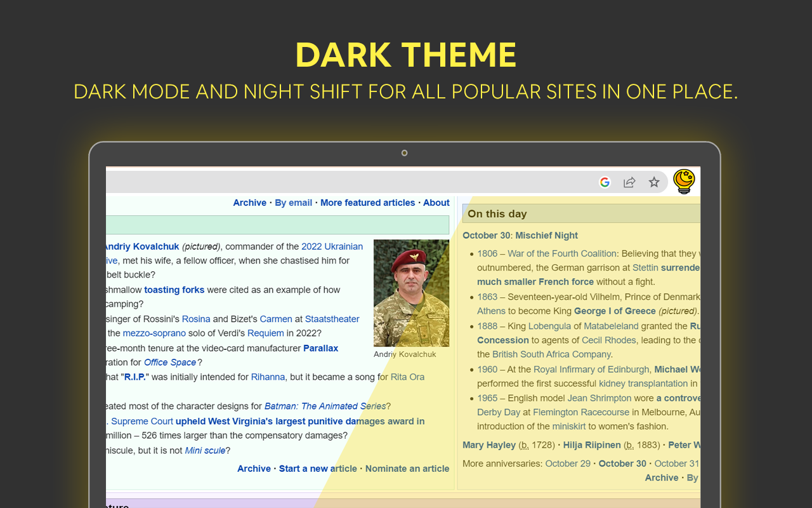Click the Google icon in the address bar

[x=605, y=182]
